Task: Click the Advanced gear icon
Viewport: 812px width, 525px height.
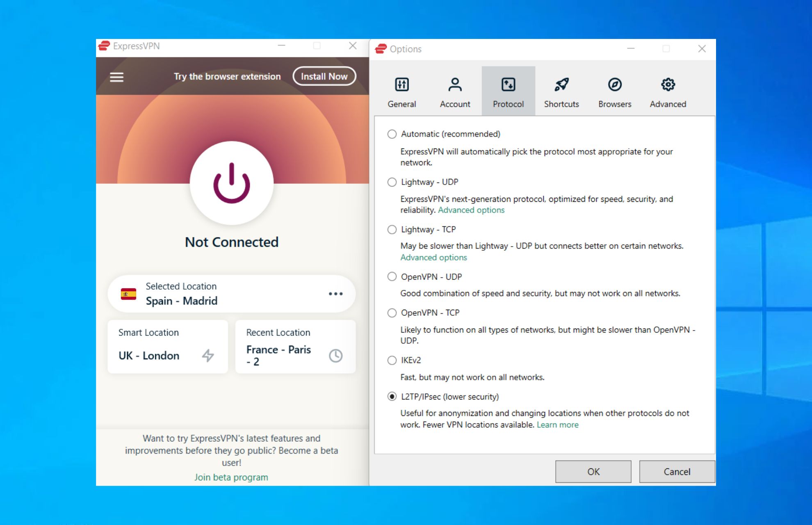Action: 668,84
